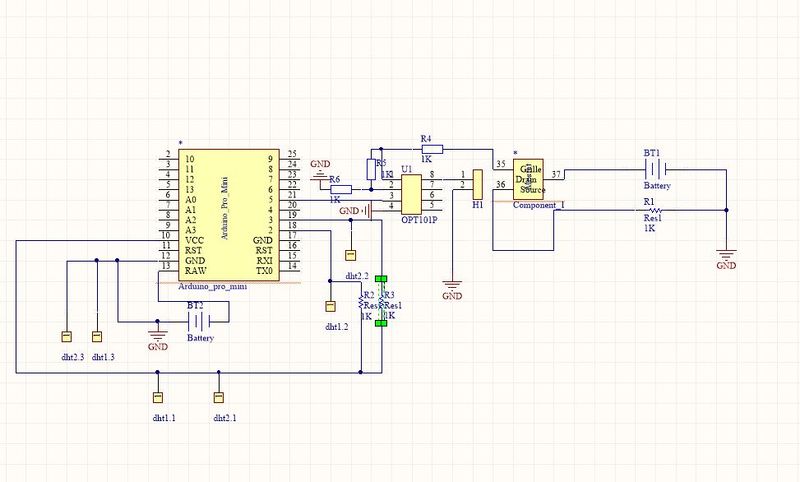
Task: Click the dht1.2 port connector
Action: [x=330, y=307]
